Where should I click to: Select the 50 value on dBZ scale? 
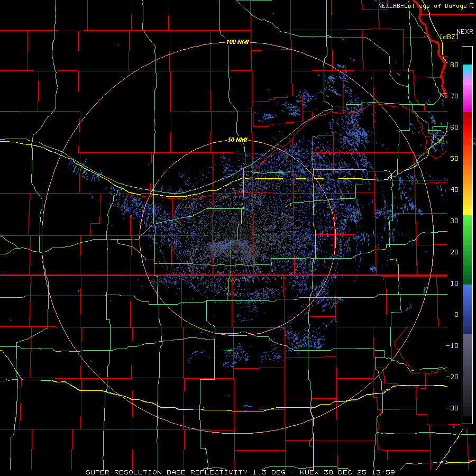tap(454, 159)
